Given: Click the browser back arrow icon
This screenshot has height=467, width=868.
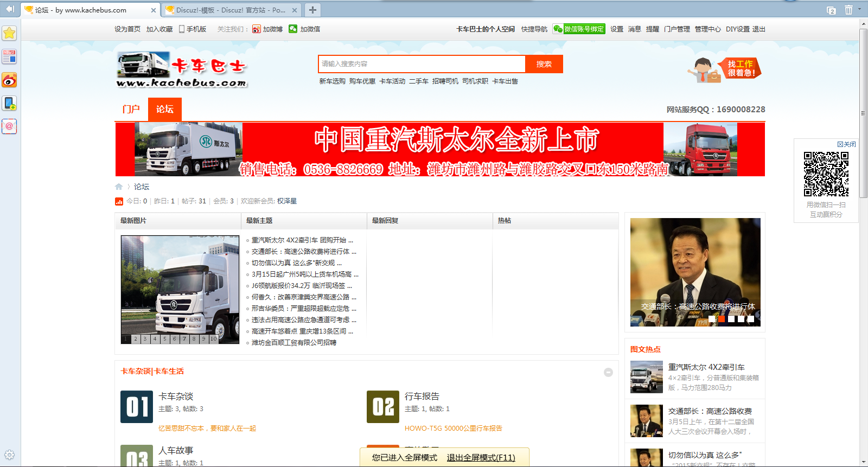Looking at the screenshot, I should 10,9.
